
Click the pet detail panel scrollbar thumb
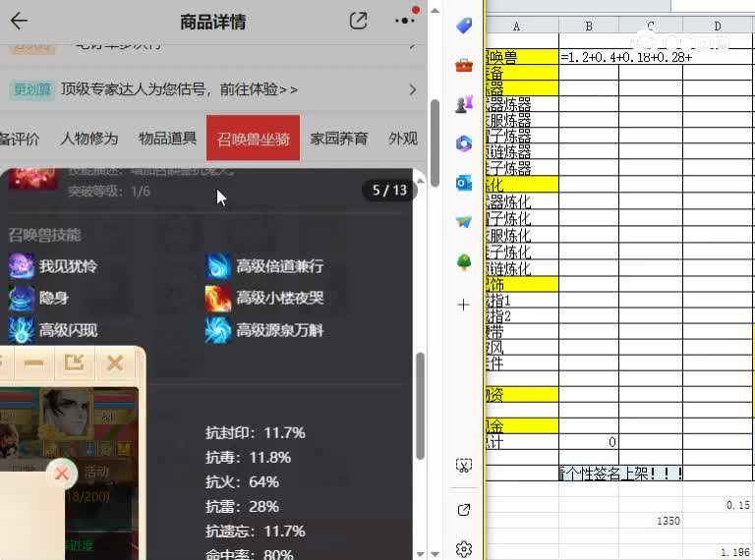420,407
